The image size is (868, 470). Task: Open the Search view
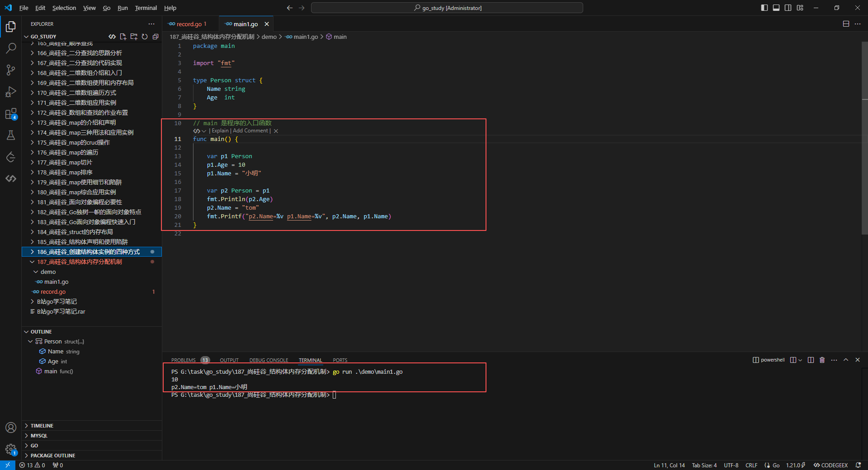coord(11,48)
